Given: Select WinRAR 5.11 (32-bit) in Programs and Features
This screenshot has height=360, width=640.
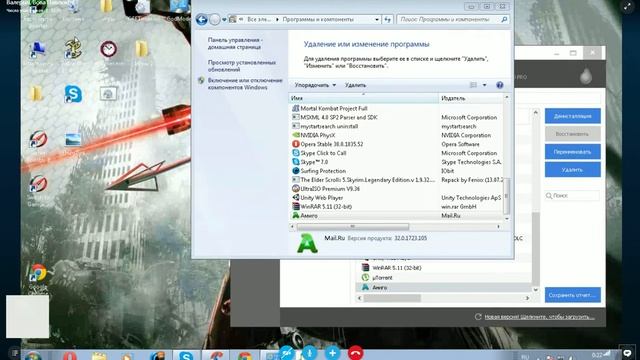Looking at the screenshot, I should point(326,207).
